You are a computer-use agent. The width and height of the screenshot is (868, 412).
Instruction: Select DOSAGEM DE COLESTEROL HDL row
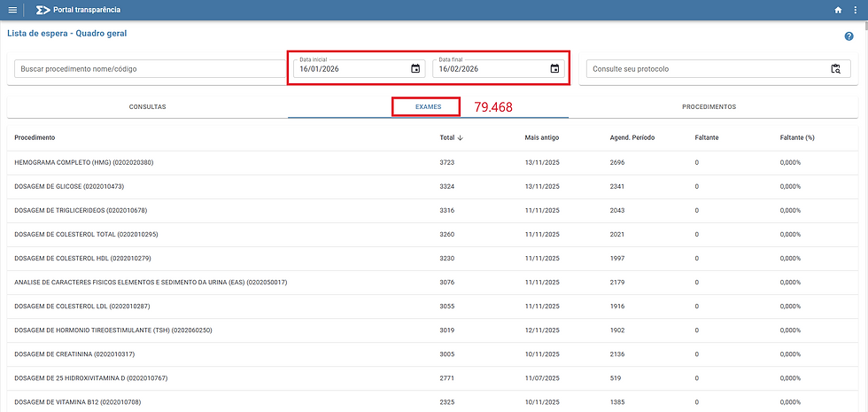[x=432, y=259]
